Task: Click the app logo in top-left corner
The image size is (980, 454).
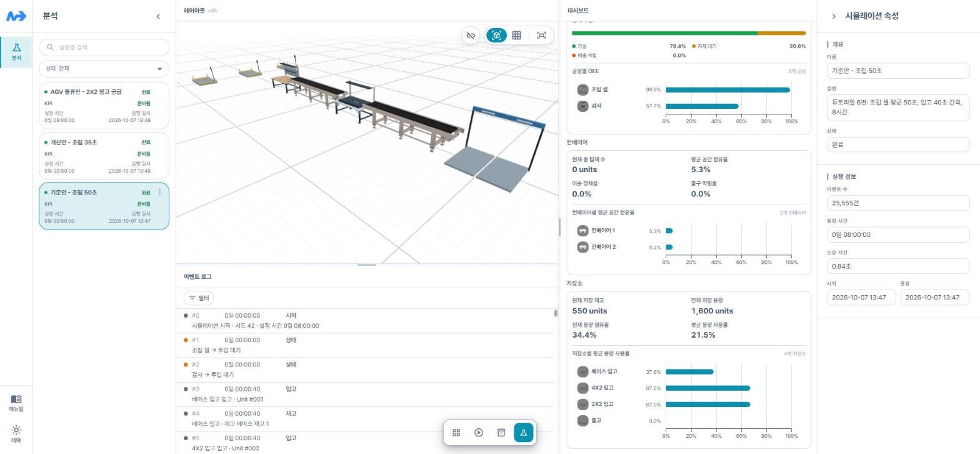Action: [16, 16]
